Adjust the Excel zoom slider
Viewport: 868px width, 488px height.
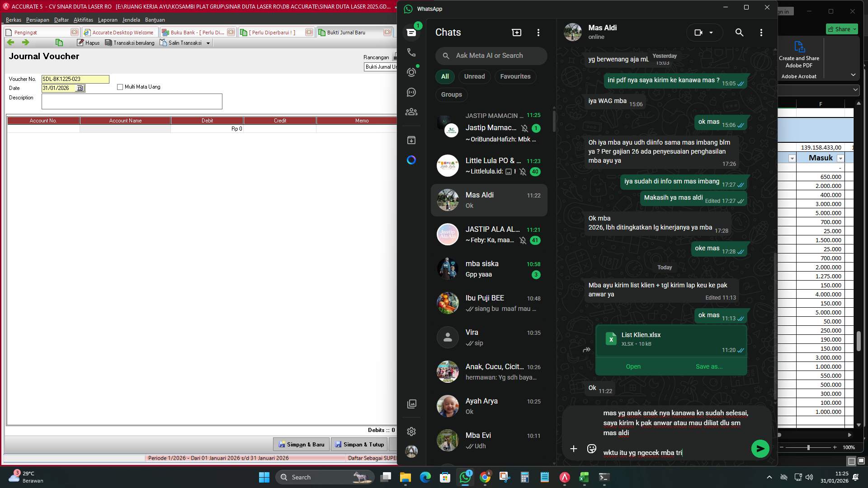tap(807, 447)
